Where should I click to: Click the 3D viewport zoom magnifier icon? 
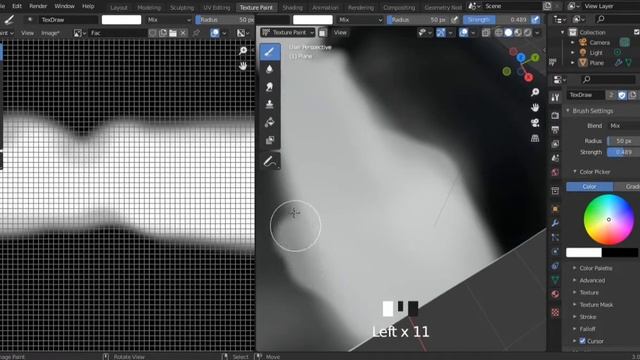(x=535, y=92)
